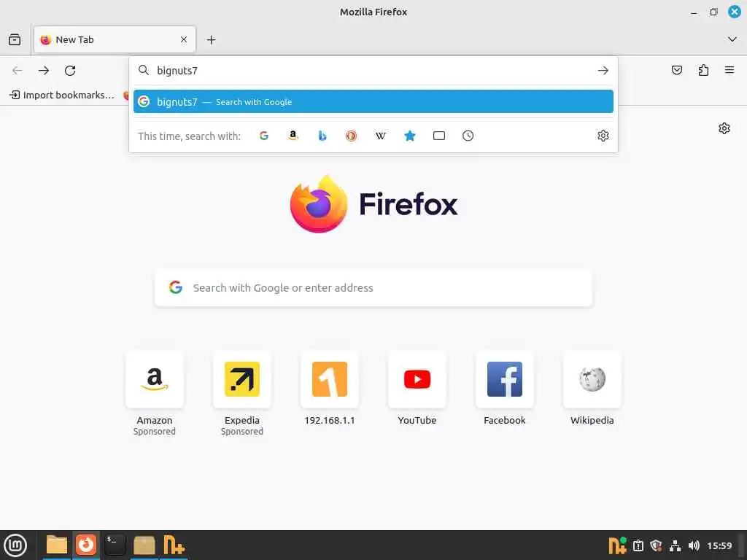Click the 15:59 clock
747x560 pixels.
pos(719,545)
